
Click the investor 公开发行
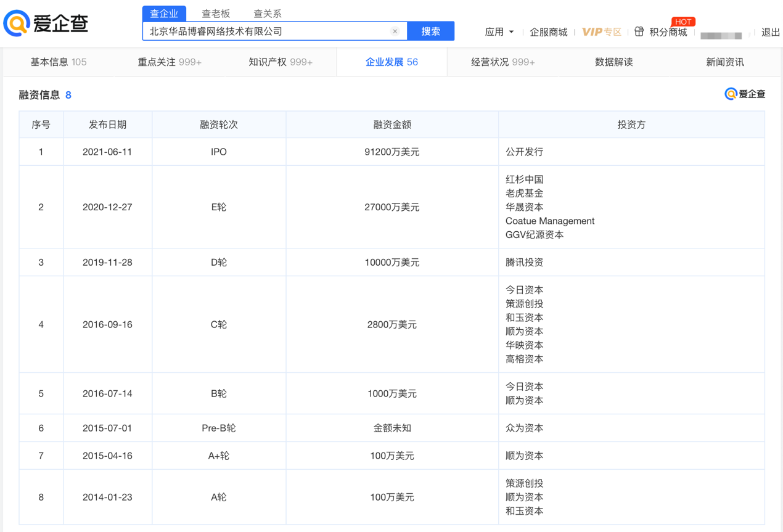coord(525,152)
